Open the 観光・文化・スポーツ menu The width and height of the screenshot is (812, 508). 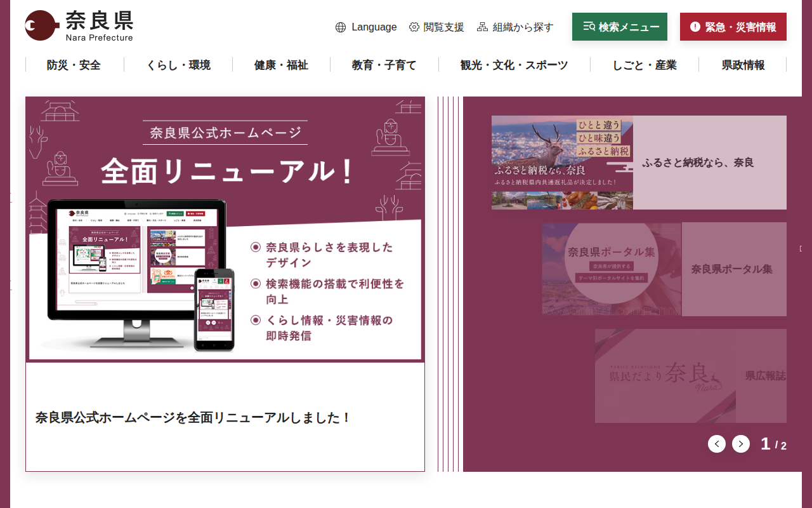coord(514,65)
